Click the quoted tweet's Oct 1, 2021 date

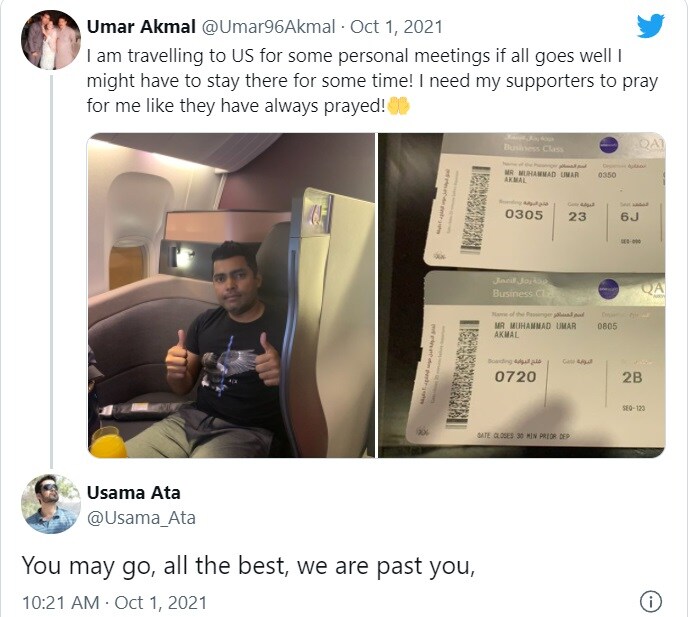[396, 27]
